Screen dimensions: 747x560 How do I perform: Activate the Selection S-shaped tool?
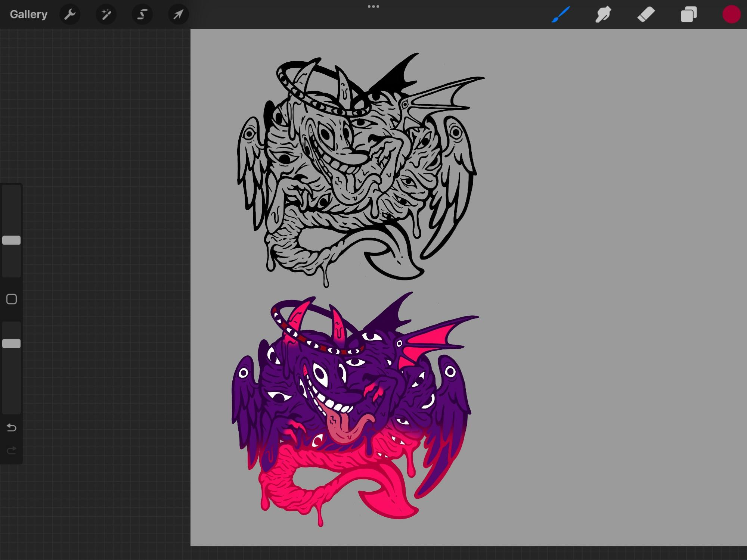coord(142,15)
